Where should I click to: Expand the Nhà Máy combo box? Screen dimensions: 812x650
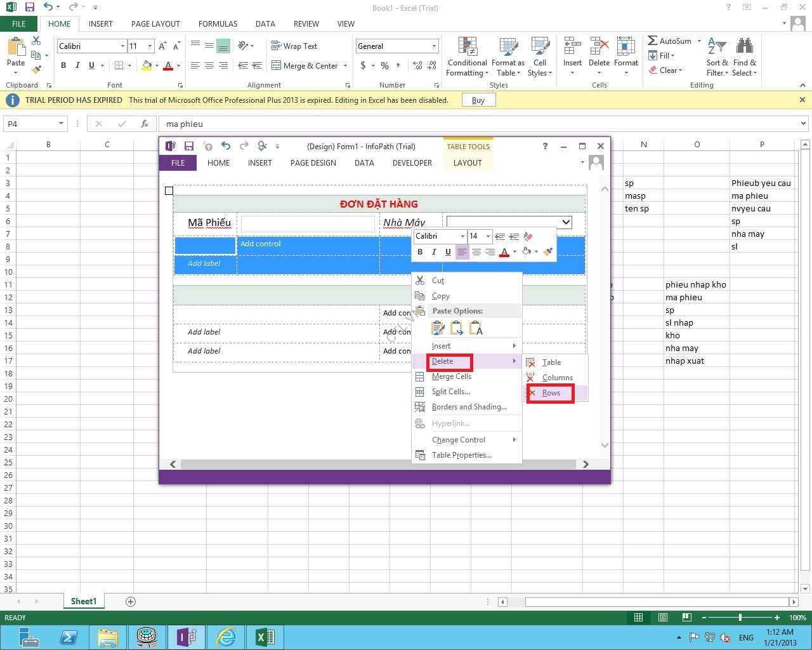coord(566,222)
